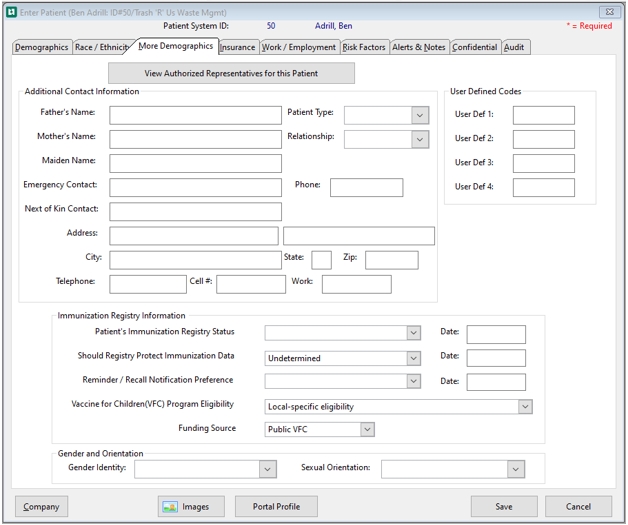
Task: Expand Reminder / Recall Notification Preference dropdown
Action: point(413,381)
